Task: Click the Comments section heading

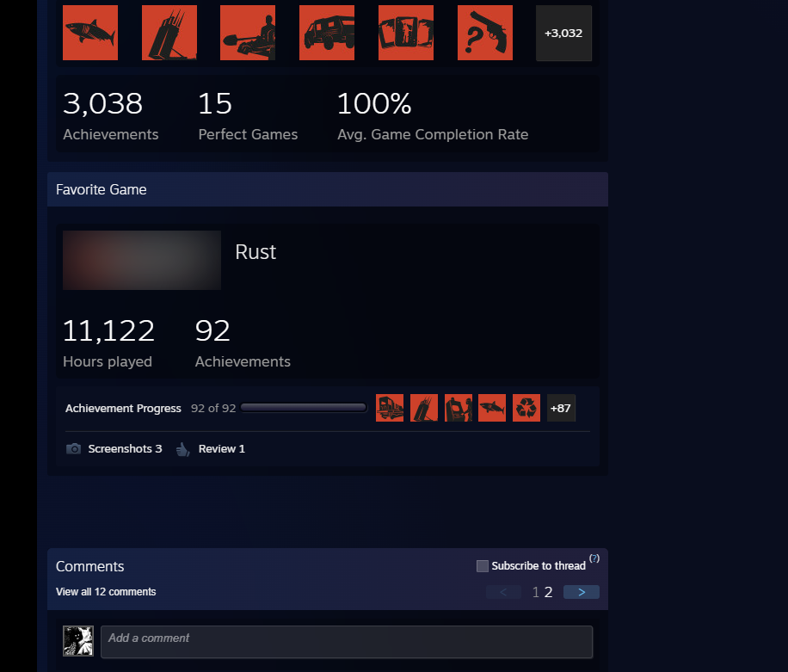Action: tap(90, 566)
